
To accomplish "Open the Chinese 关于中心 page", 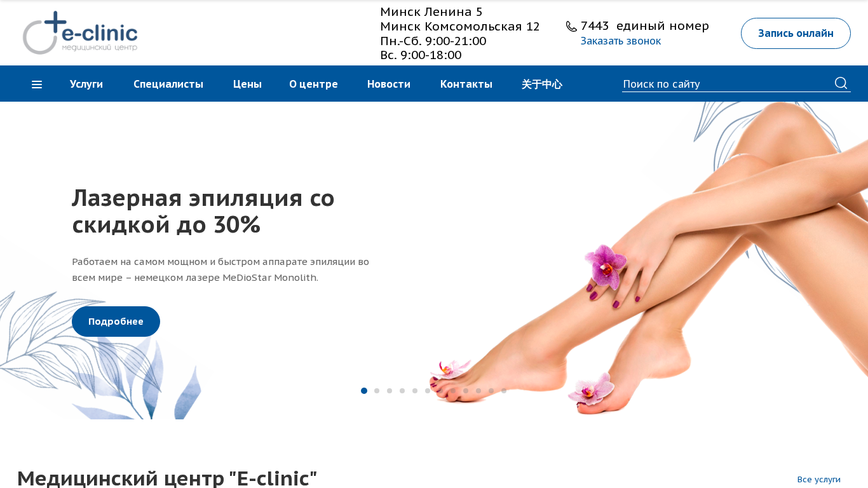I will [x=542, y=84].
